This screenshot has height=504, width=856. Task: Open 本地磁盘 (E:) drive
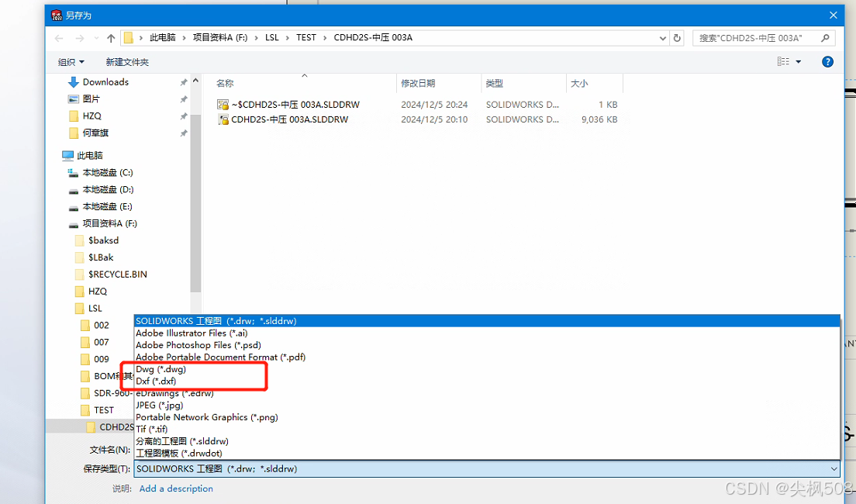pyautogui.click(x=107, y=206)
